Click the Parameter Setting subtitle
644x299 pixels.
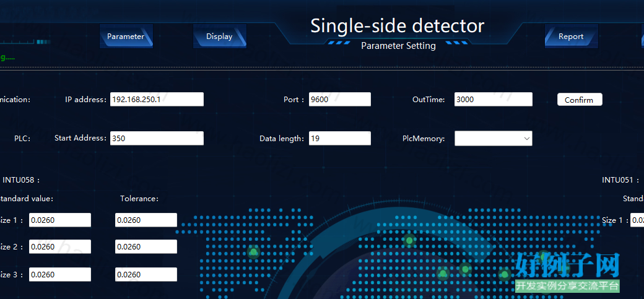pos(398,46)
